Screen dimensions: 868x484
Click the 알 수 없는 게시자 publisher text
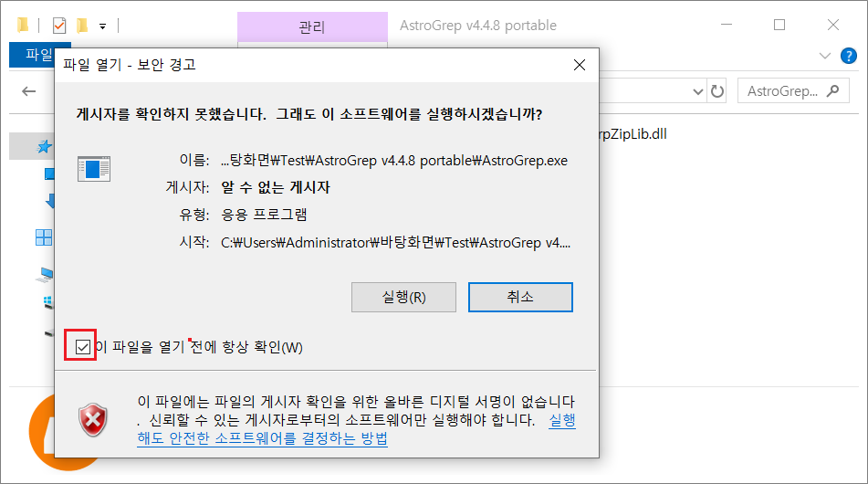pos(276,188)
